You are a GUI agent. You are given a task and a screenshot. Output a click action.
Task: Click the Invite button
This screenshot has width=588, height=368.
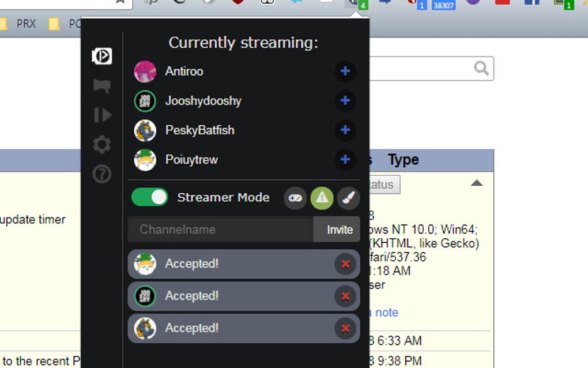pos(337,229)
